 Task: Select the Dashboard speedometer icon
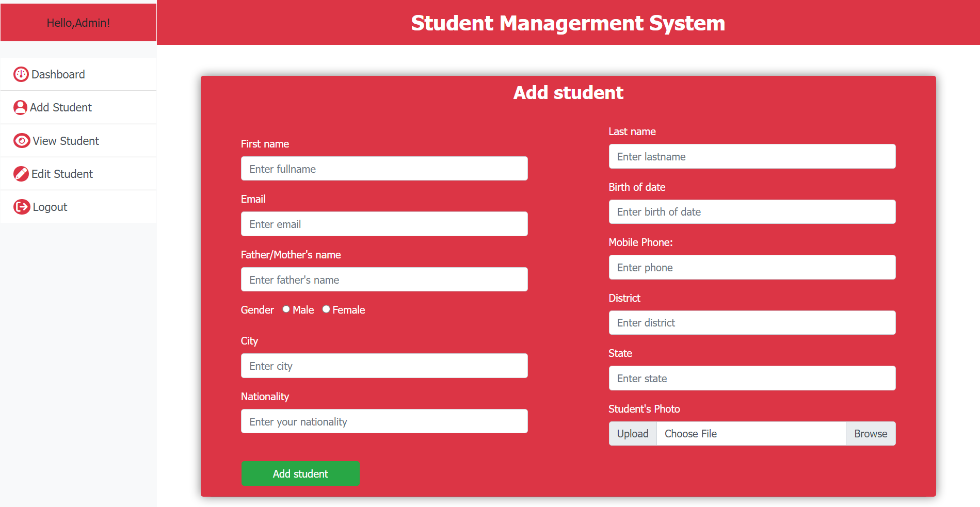(x=21, y=74)
